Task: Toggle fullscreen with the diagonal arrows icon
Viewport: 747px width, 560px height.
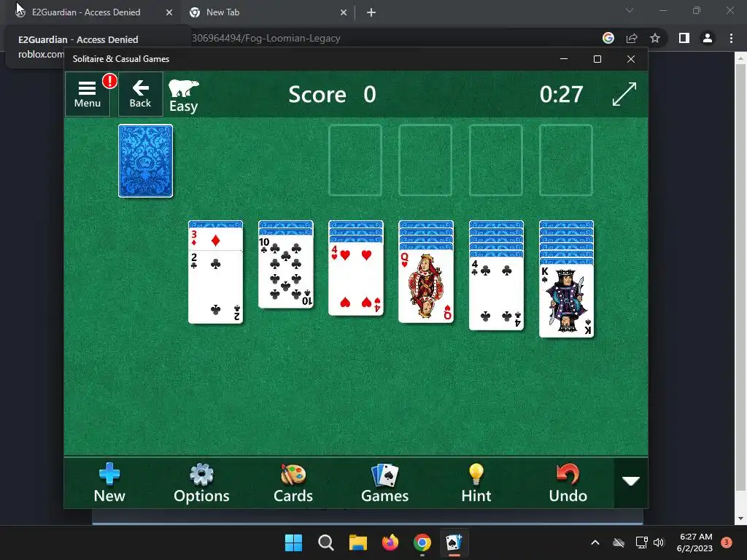Action: [624, 94]
